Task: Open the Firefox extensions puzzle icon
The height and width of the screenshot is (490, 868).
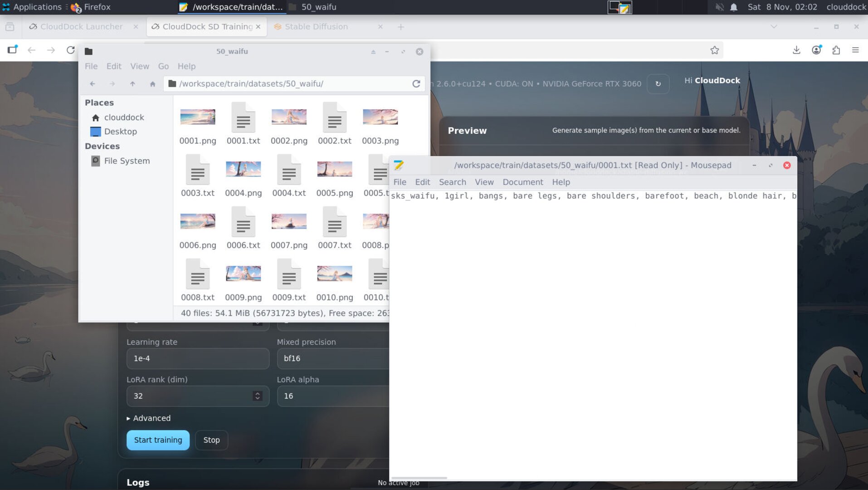Action: tap(836, 50)
